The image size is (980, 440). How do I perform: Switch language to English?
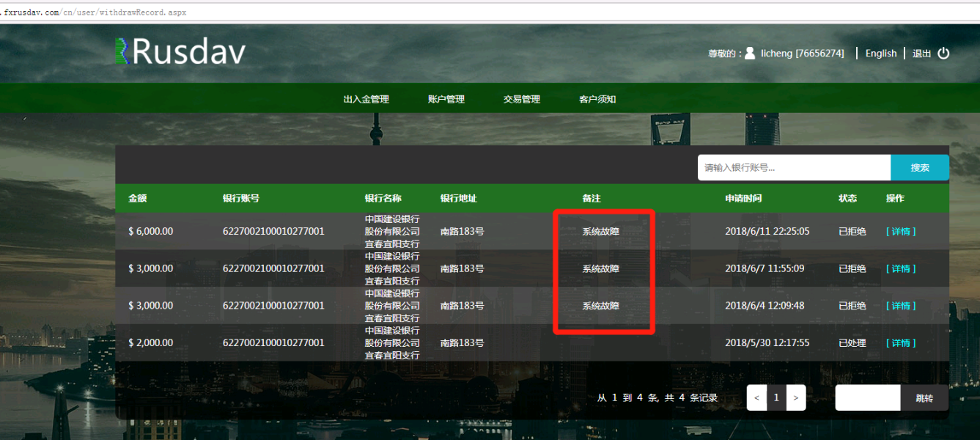pos(880,54)
